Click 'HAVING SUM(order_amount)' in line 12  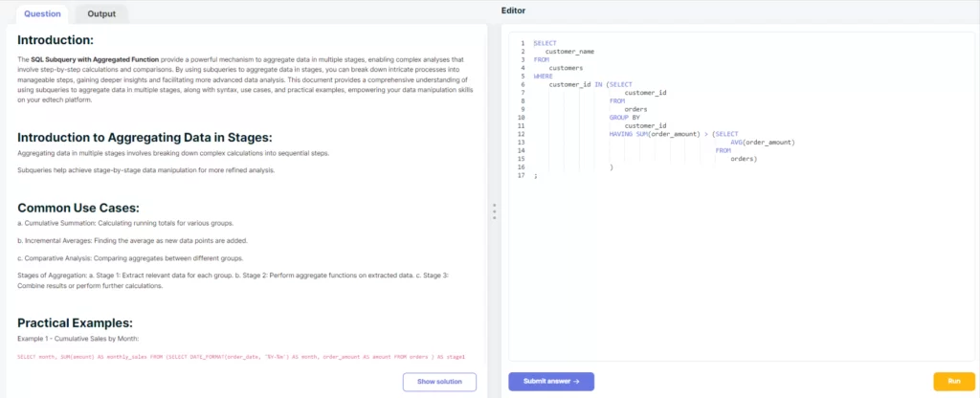[655, 134]
